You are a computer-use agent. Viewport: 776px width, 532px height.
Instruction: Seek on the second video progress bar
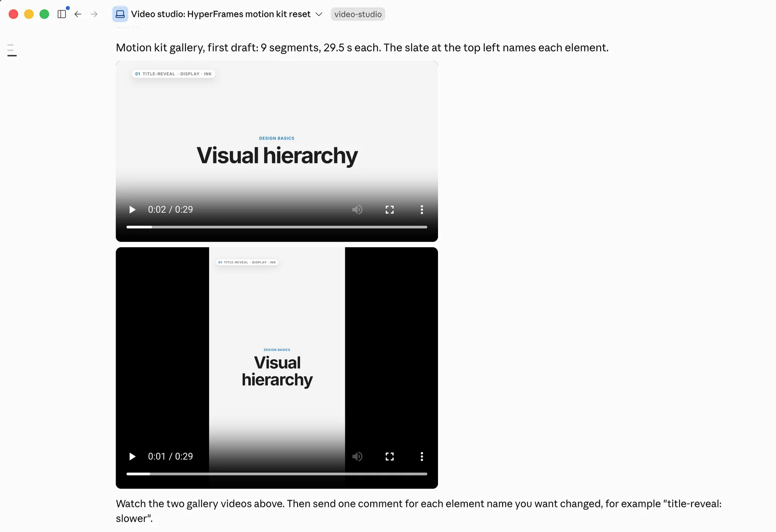pyautogui.click(x=277, y=474)
